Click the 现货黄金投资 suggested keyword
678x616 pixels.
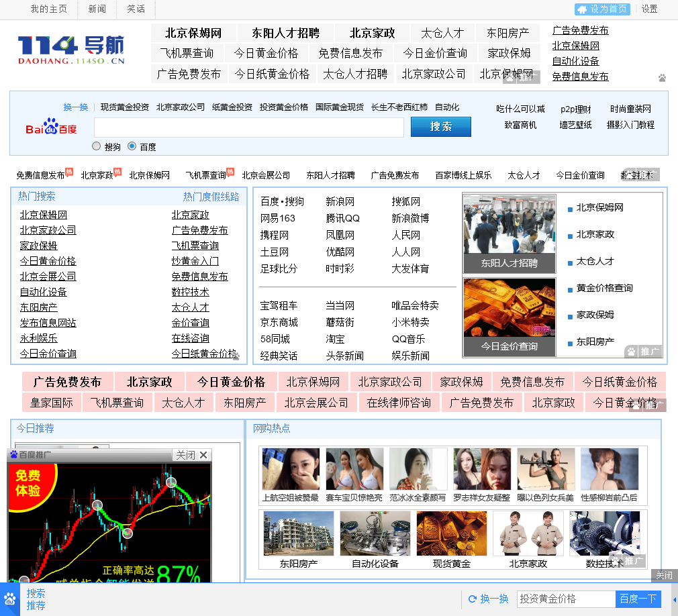pyautogui.click(x=125, y=107)
